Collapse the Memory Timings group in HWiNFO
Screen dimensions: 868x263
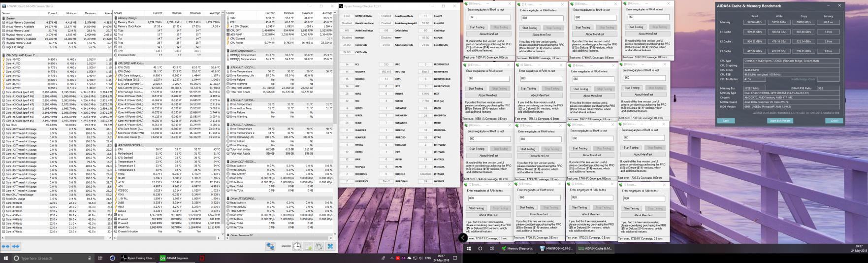pos(116,18)
